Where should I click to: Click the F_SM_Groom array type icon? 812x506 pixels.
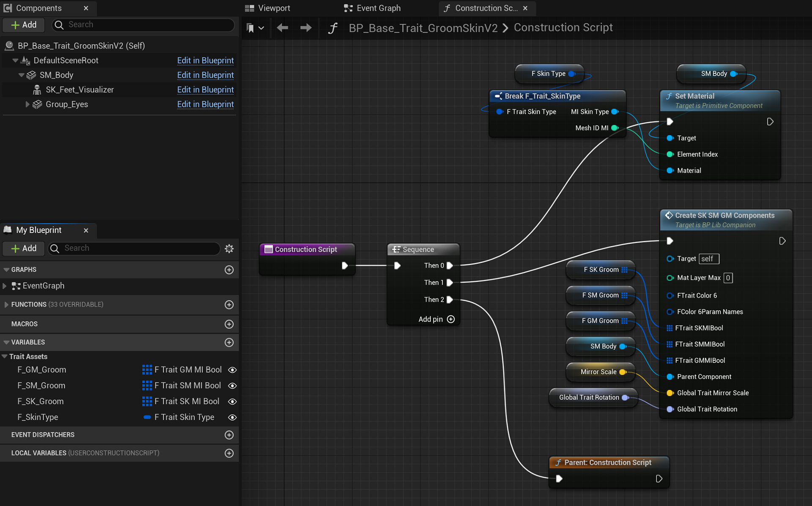click(x=147, y=386)
